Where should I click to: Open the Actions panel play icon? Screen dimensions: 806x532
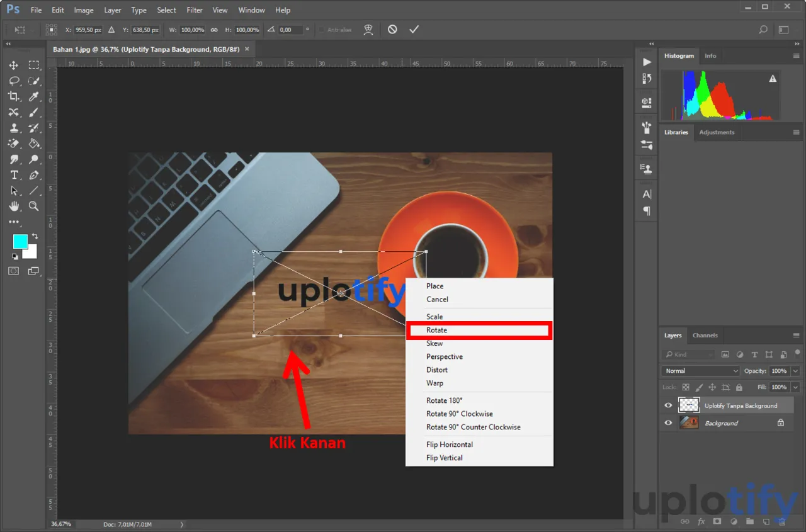[647, 62]
